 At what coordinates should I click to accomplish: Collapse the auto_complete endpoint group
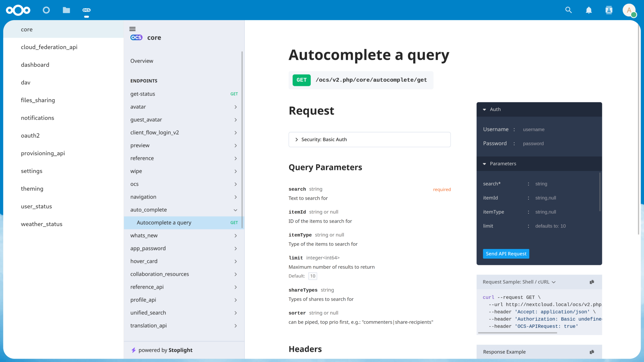coord(235,210)
